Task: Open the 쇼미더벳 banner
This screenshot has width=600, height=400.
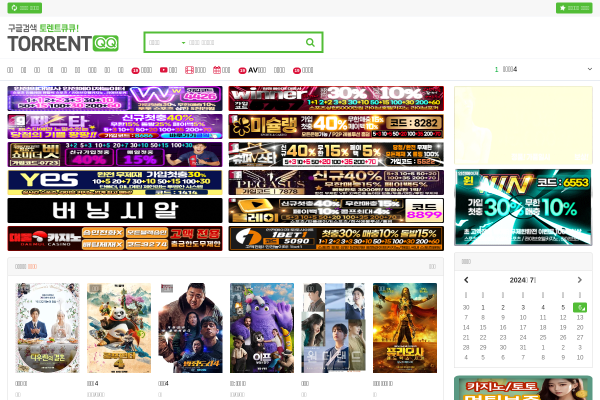Action: 115,154
